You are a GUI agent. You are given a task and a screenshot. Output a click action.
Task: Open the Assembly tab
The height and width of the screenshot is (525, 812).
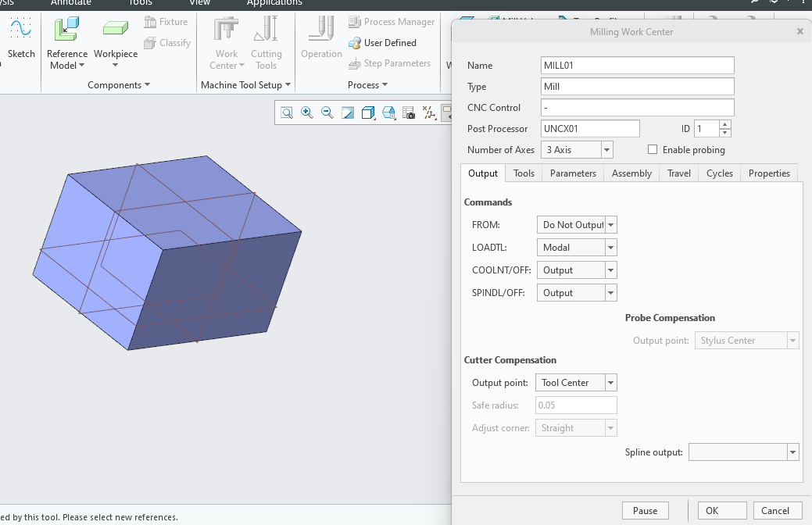click(631, 173)
